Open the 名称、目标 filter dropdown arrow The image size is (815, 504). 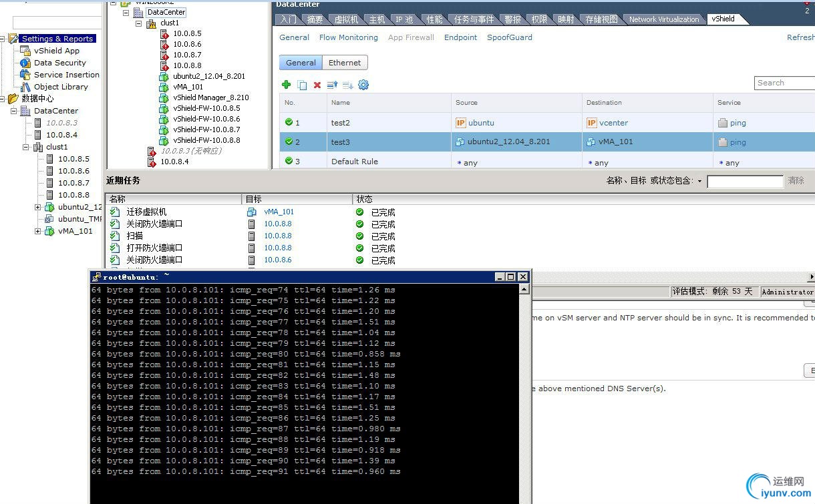coord(699,182)
